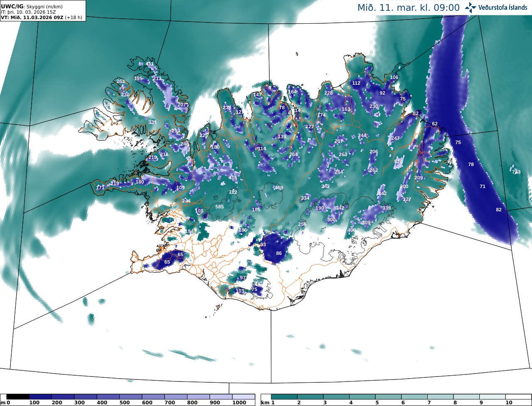532x406 pixels.
Task: Select the 1–2 km dark teal swatch
Action: [285, 397]
